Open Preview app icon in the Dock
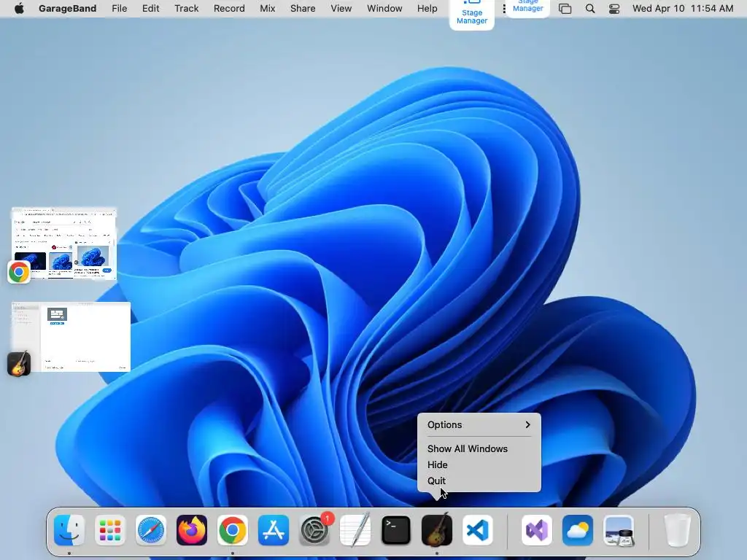 pyautogui.click(x=619, y=530)
